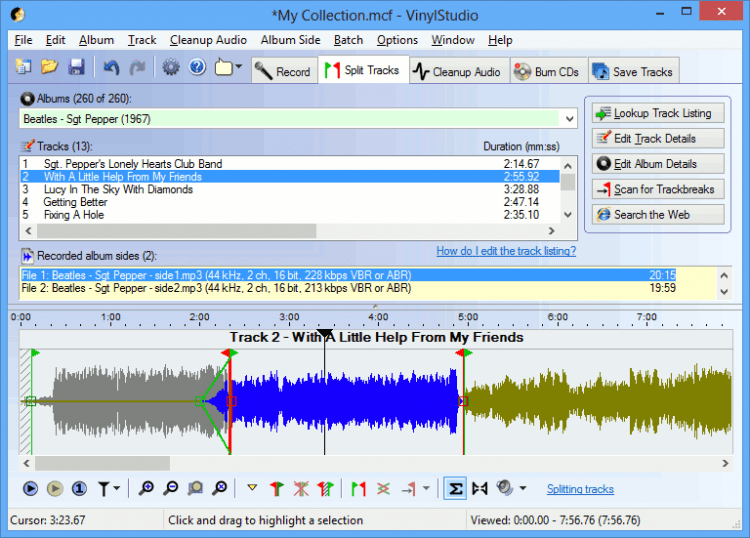Open the settings gear icon in toolbar

(x=170, y=68)
